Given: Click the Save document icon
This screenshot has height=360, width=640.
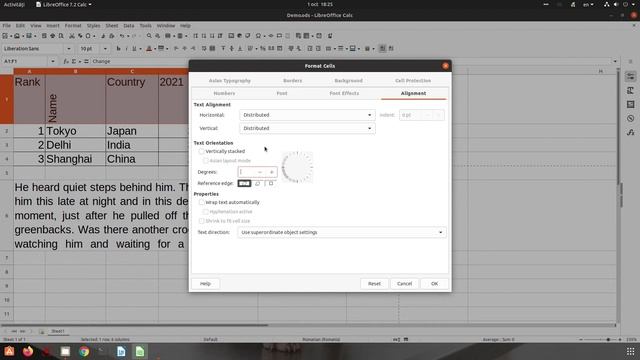Looking at the screenshot, I should click(x=29, y=36).
